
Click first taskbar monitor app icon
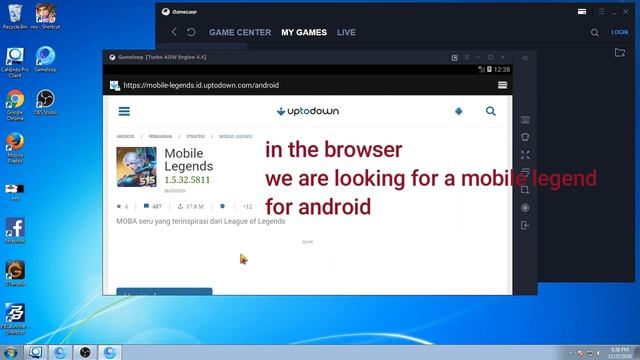(x=36, y=352)
